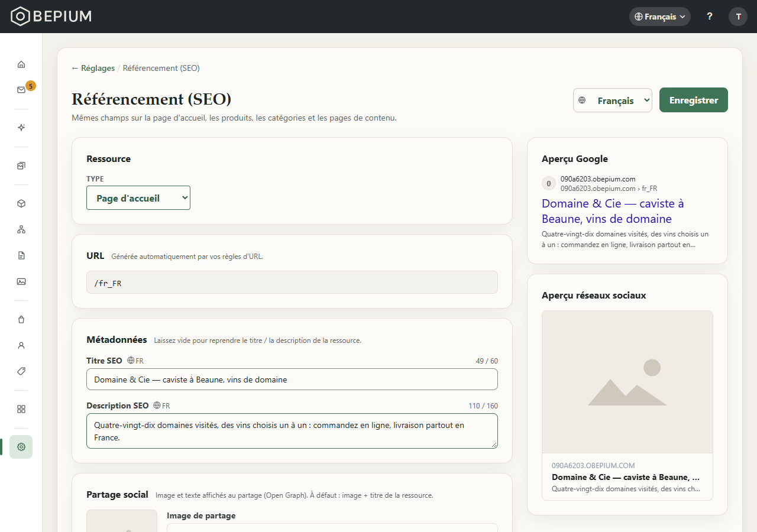Go back to Réglages via breadcrumb

tap(93, 68)
